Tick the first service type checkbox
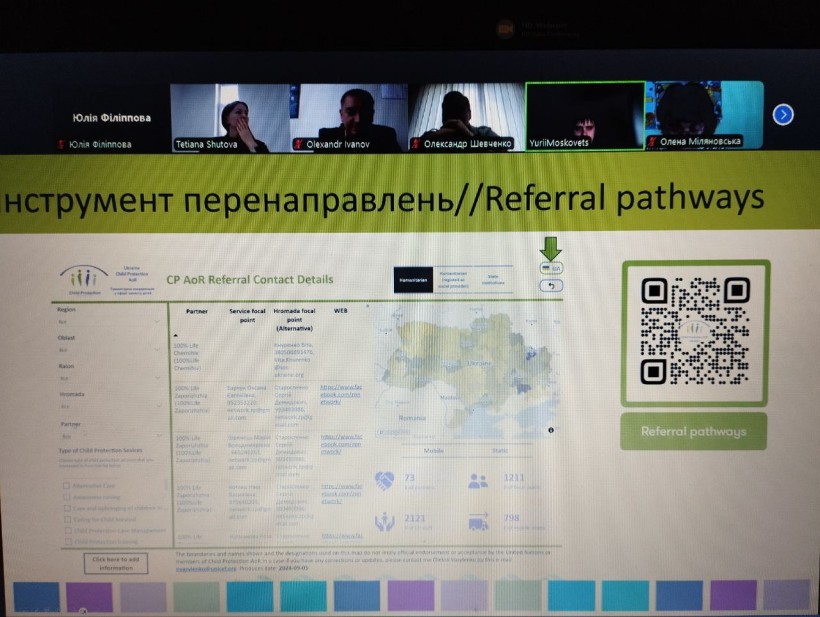 tap(66, 485)
